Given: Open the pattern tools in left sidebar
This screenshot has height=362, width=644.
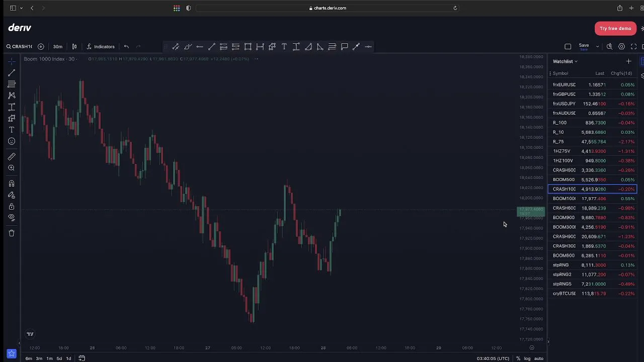Looking at the screenshot, I should click(x=12, y=96).
